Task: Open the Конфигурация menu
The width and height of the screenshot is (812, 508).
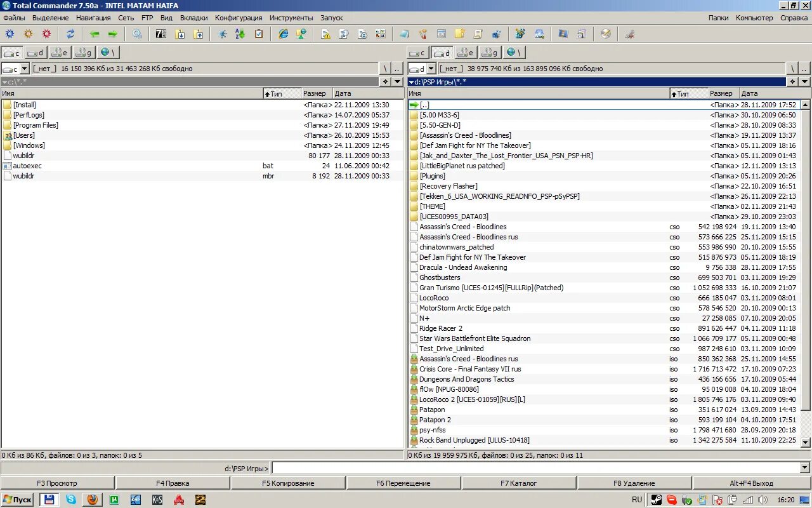Action: [x=239, y=18]
